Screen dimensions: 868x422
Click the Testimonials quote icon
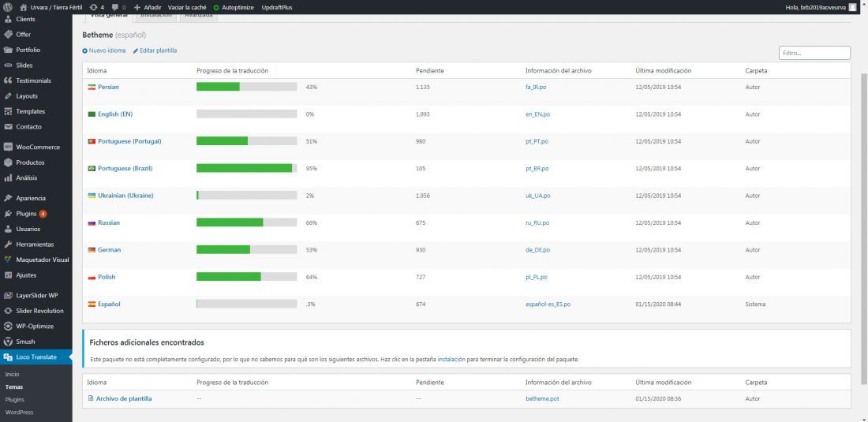[x=8, y=80]
